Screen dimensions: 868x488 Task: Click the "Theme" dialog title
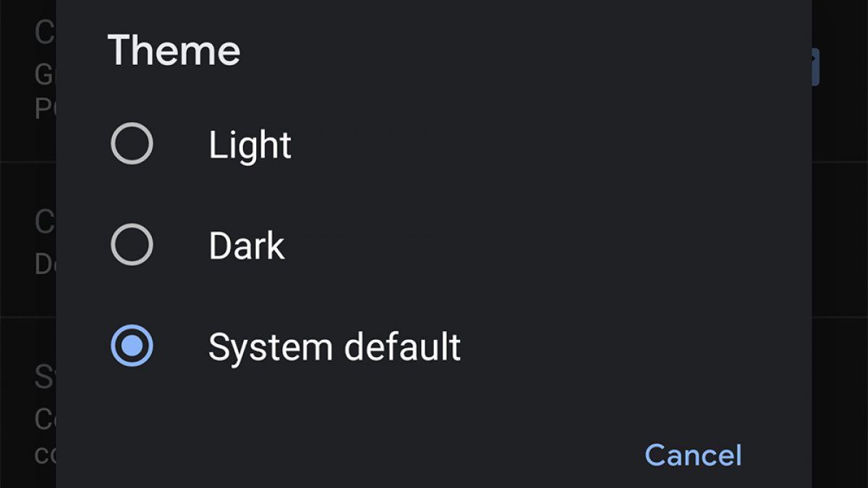point(174,51)
